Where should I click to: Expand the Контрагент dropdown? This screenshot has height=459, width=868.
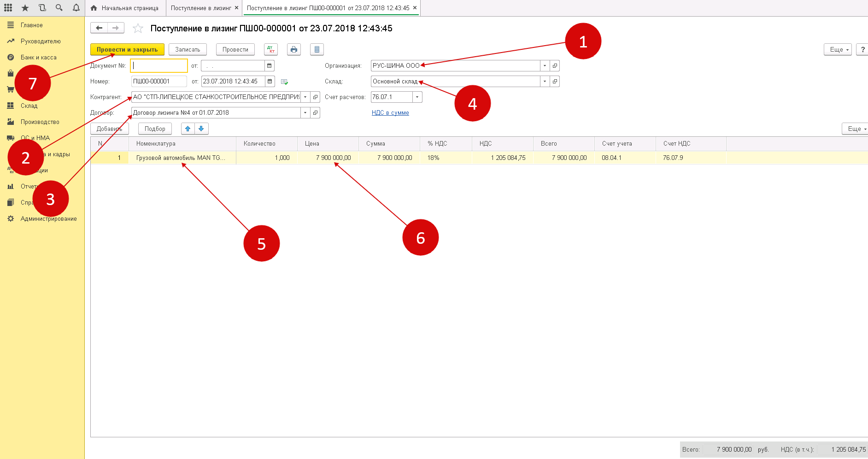(305, 97)
